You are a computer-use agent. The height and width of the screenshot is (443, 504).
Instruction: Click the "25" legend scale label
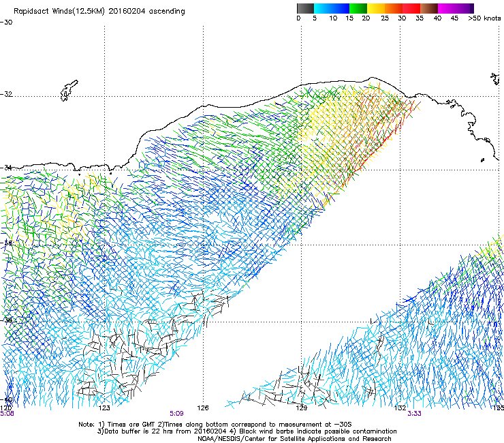[x=385, y=18]
